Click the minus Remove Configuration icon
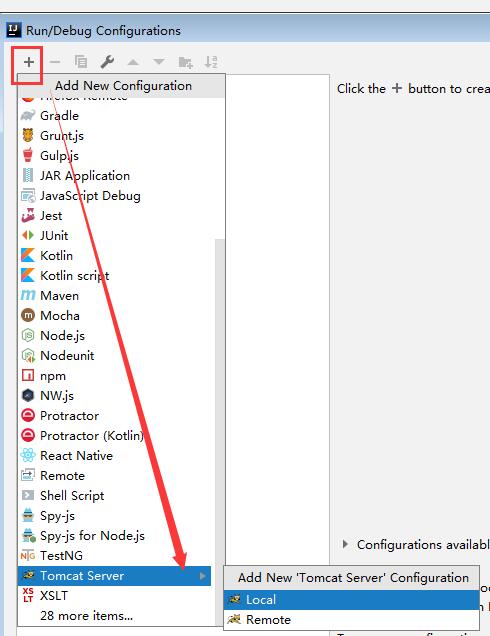The image size is (490, 636). (55, 62)
